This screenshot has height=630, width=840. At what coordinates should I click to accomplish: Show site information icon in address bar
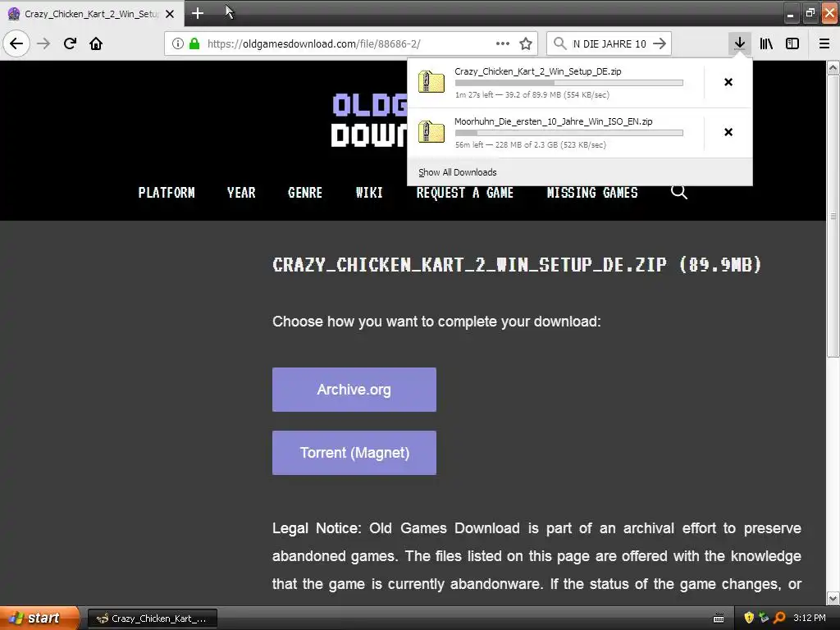pos(178,43)
